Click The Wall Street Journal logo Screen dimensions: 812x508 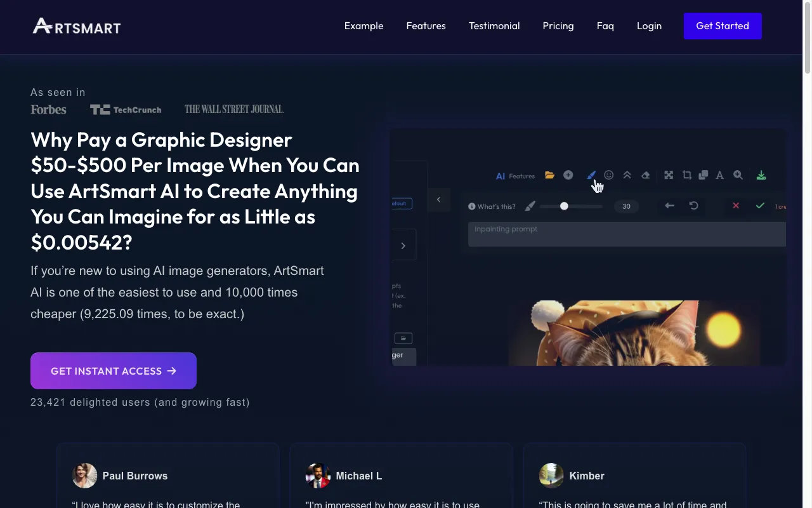[x=234, y=109]
